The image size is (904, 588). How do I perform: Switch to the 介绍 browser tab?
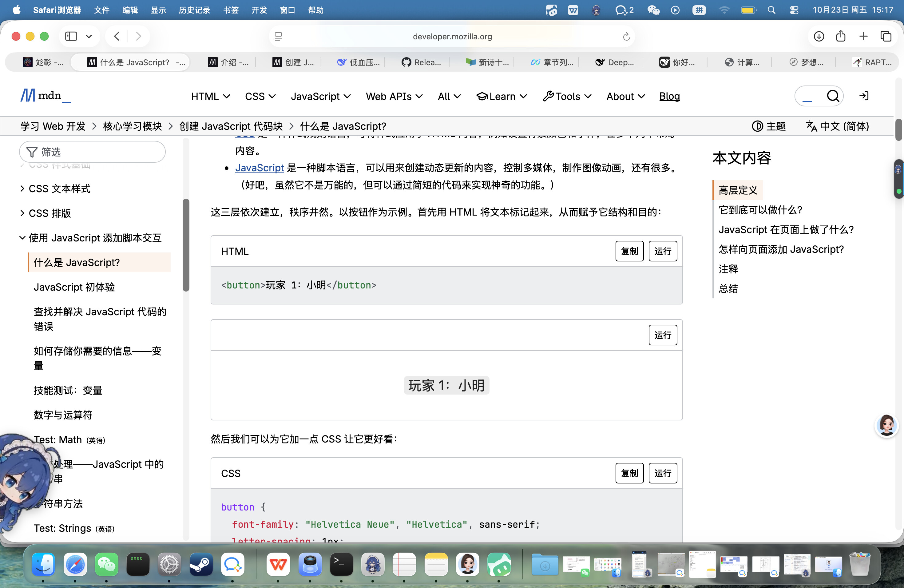[228, 62]
